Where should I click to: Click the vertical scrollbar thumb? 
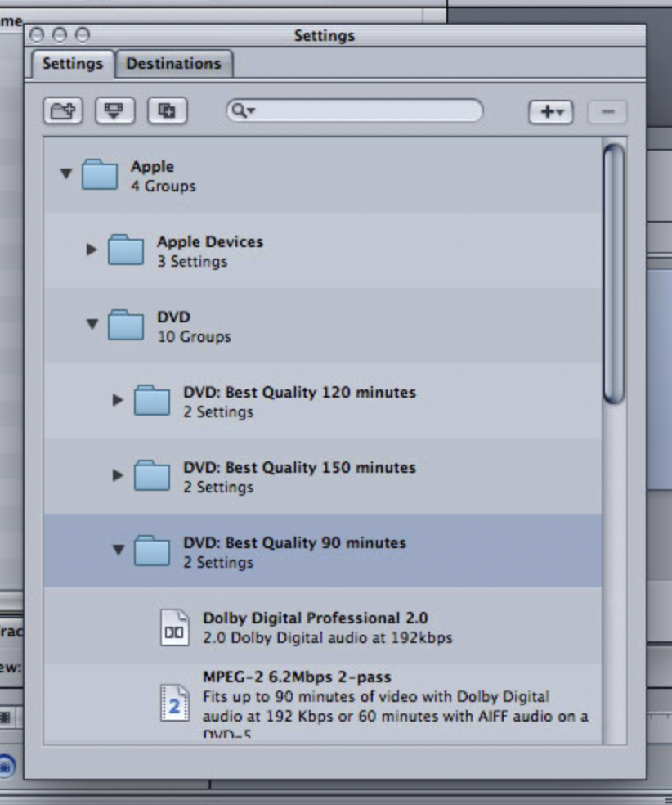[613, 272]
